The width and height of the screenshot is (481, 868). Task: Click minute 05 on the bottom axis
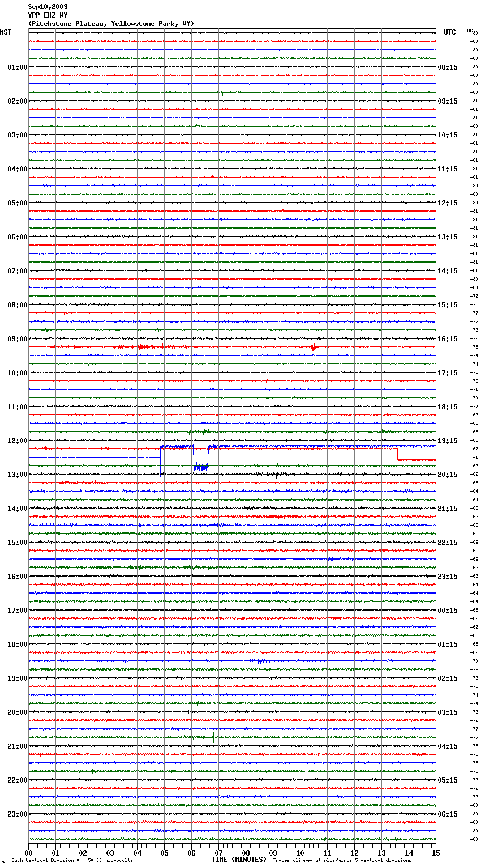point(164,853)
